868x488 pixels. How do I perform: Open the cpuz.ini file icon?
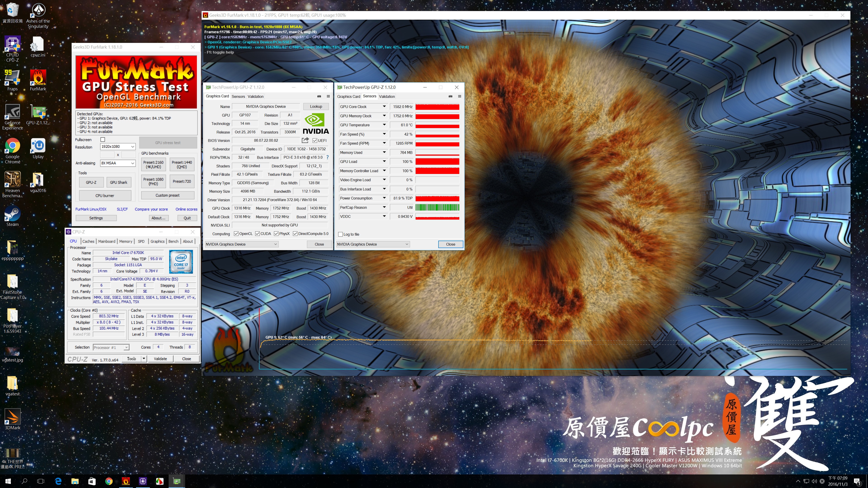tap(38, 47)
